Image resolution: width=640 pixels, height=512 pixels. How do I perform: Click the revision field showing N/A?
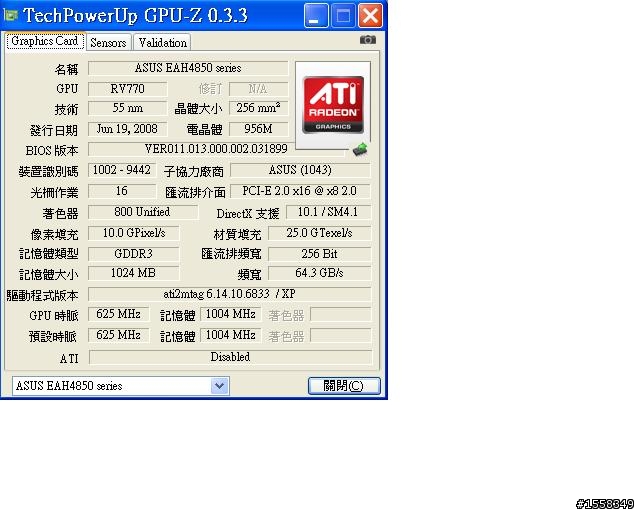click(258, 89)
